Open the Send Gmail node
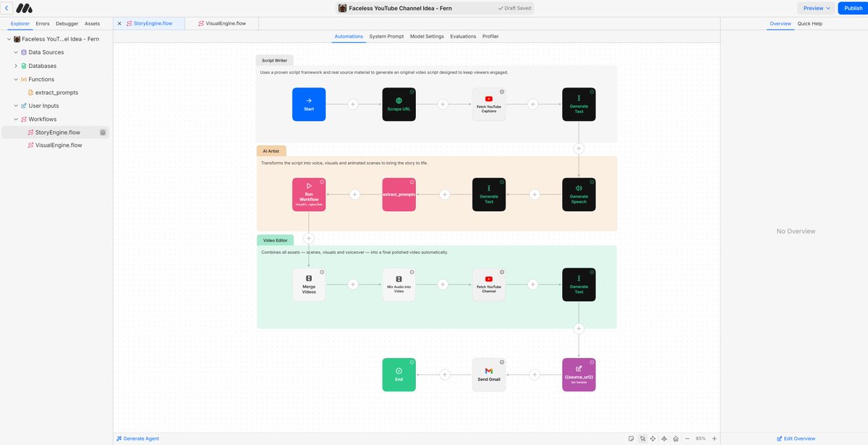The image size is (868, 445). pos(489,375)
